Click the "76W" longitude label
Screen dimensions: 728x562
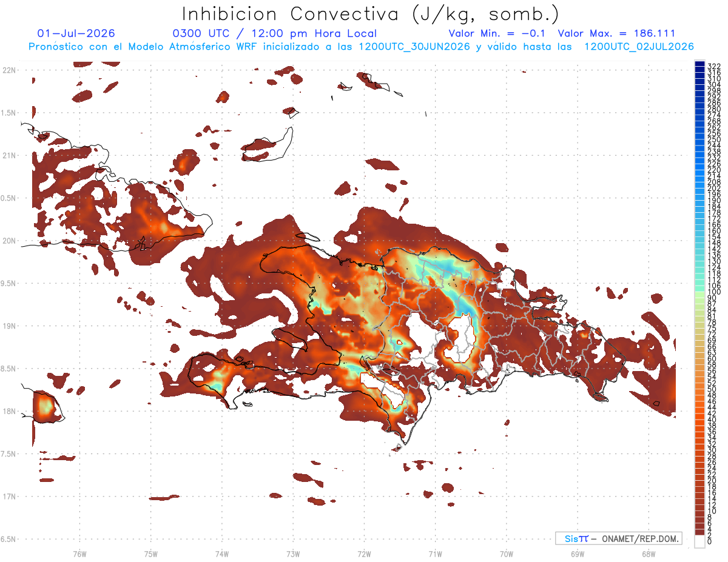pyautogui.click(x=79, y=553)
